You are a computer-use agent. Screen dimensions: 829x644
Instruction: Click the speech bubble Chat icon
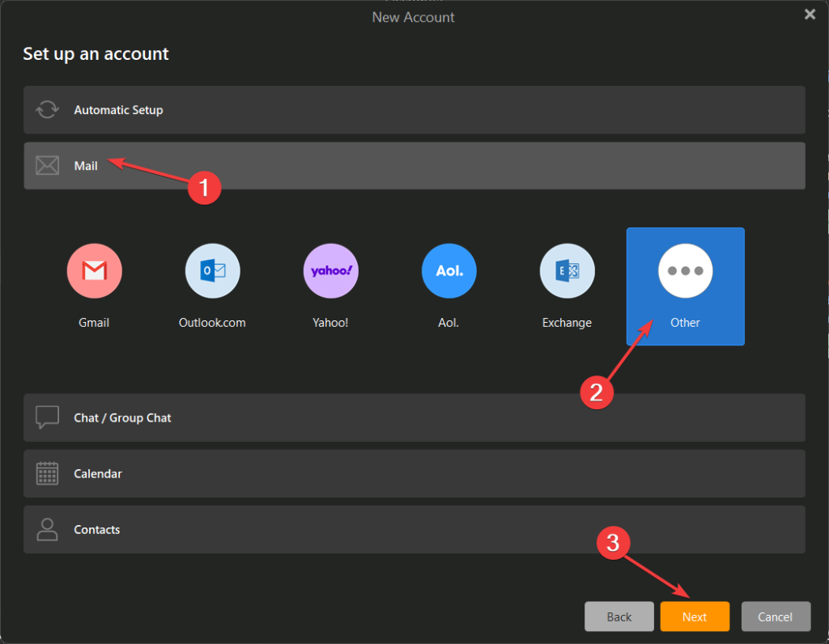coord(48,417)
